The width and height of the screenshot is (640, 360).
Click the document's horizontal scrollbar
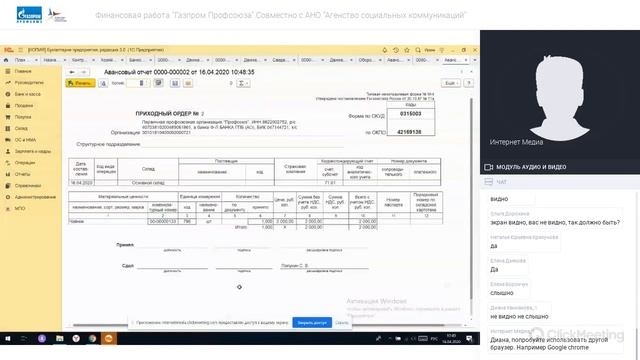coord(258,325)
